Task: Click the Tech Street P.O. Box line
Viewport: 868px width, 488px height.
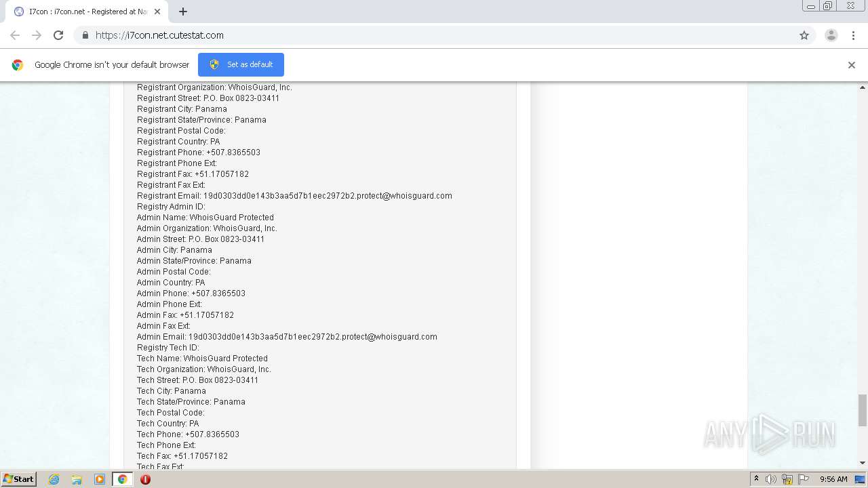Action: click(x=197, y=380)
